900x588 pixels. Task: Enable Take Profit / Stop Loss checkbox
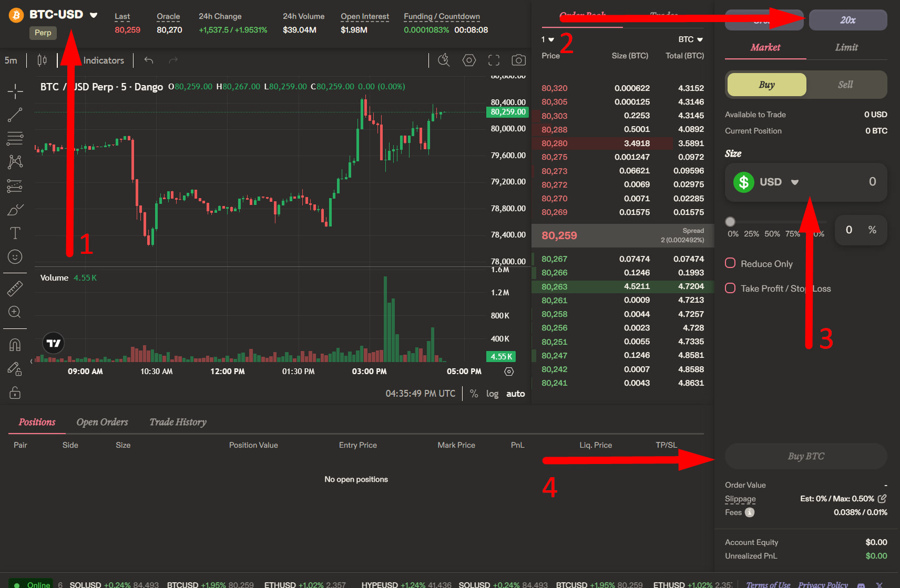(730, 288)
